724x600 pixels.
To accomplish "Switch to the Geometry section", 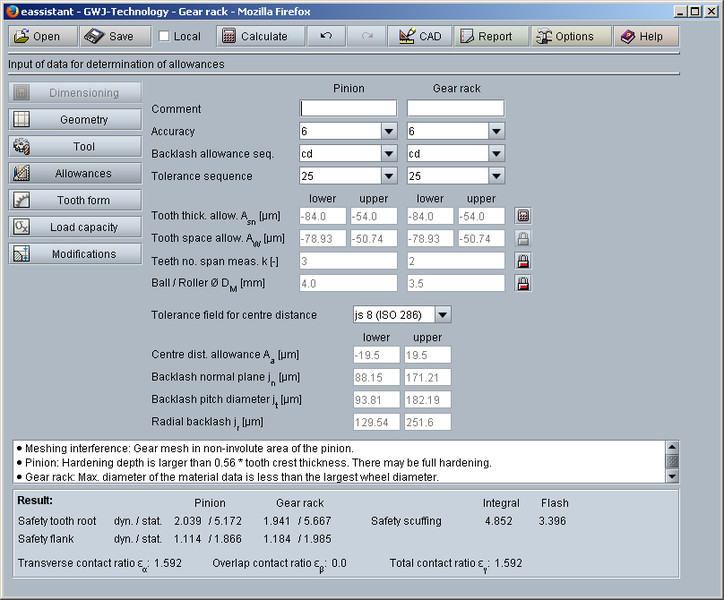I will click(x=75, y=120).
